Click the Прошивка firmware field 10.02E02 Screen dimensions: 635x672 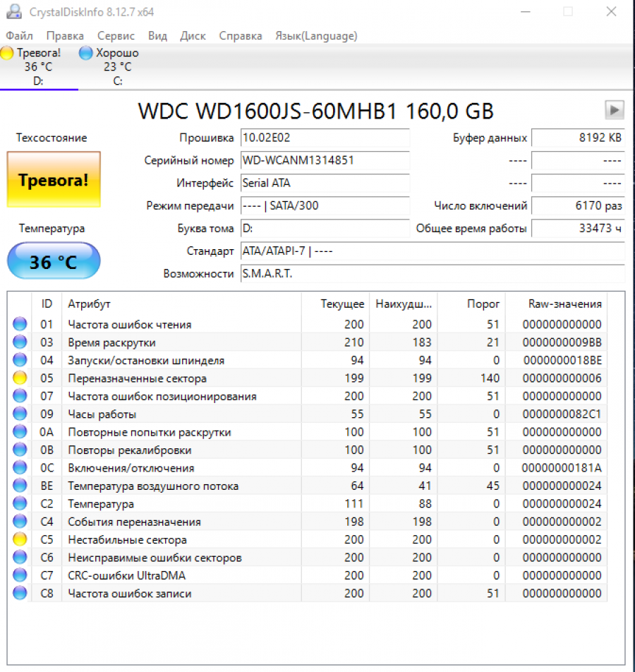coord(325,138)
